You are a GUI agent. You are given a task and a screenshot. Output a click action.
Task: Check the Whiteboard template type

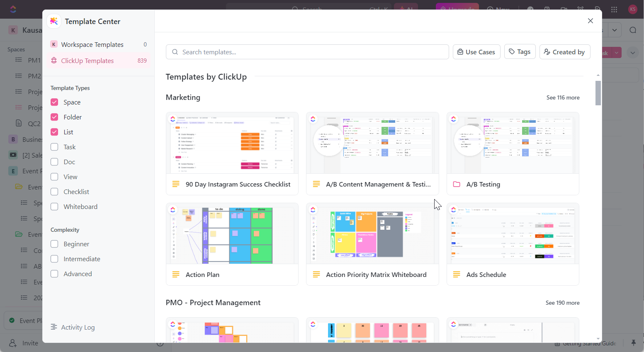[x=54, y=206]
